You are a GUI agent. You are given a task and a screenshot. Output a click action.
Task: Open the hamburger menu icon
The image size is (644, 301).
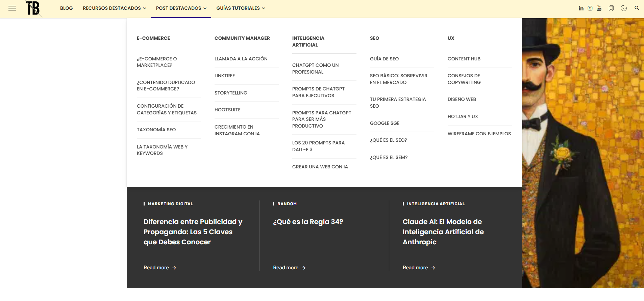click(12, 8)
